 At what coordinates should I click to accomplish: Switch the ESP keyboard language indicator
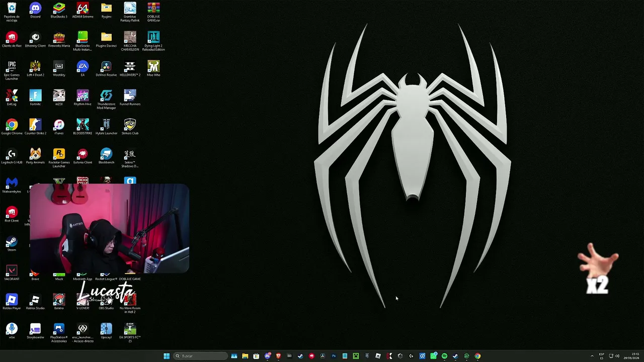[x=602, y=356]
